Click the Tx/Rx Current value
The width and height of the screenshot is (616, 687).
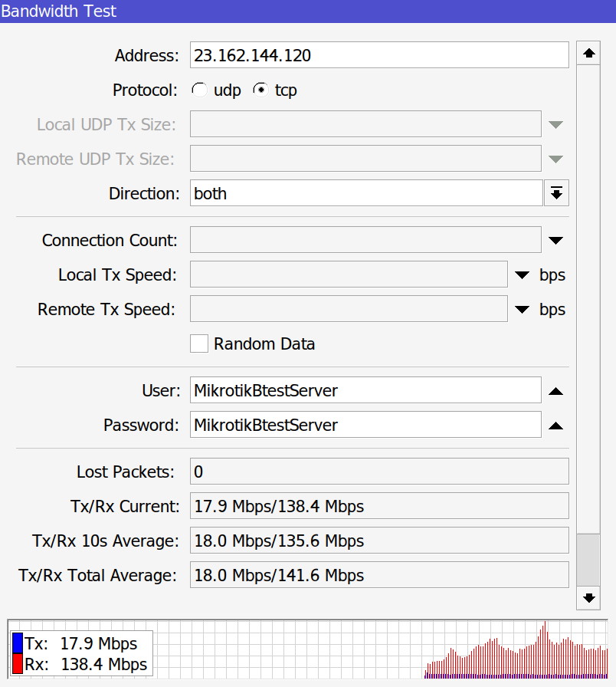379,505
